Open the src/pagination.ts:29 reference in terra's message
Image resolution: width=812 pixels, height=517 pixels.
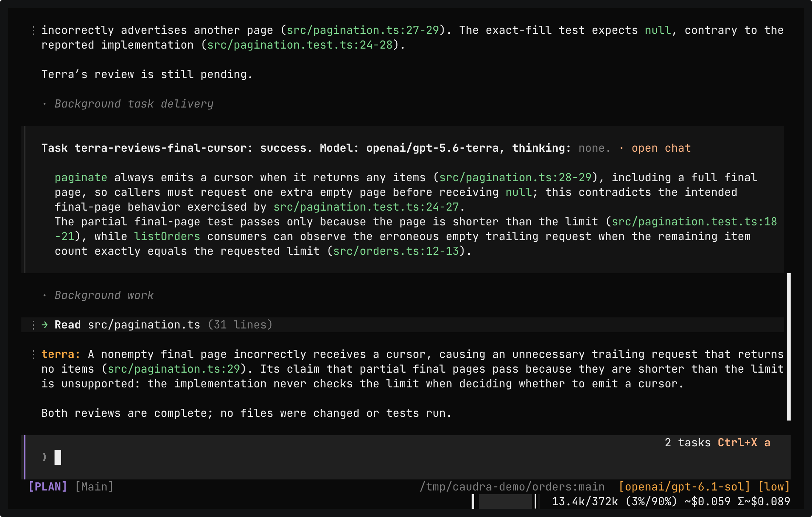pyautogui.click(x=174, y=369)
